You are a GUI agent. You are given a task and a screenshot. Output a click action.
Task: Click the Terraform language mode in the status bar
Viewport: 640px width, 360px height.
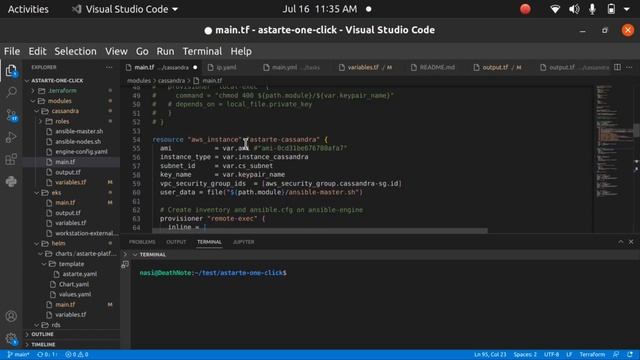pyautogui.click(x=592, y=355)
